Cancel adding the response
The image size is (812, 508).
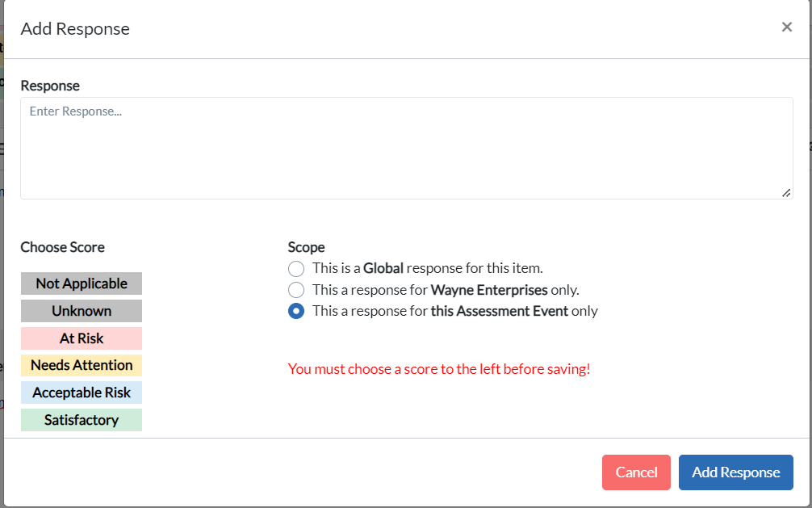636,472
